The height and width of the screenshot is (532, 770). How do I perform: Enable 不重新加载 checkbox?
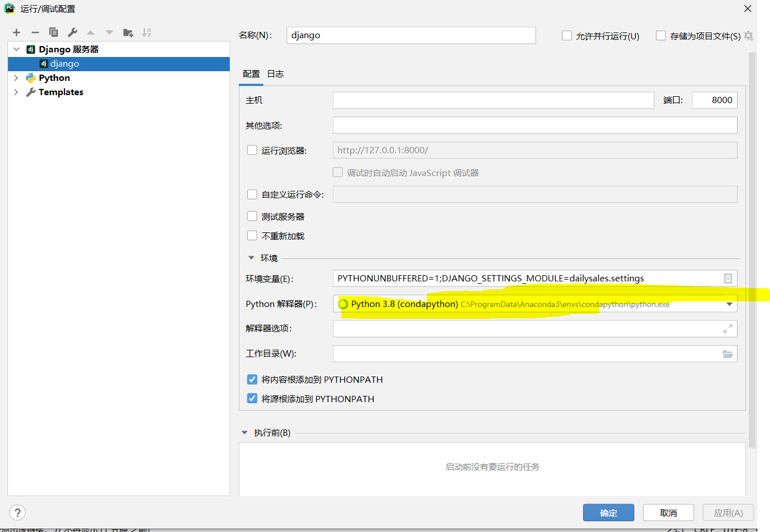(252, 236)
